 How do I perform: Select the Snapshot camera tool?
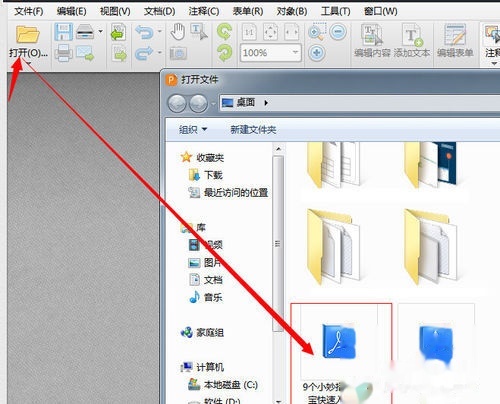coord(178,53)
